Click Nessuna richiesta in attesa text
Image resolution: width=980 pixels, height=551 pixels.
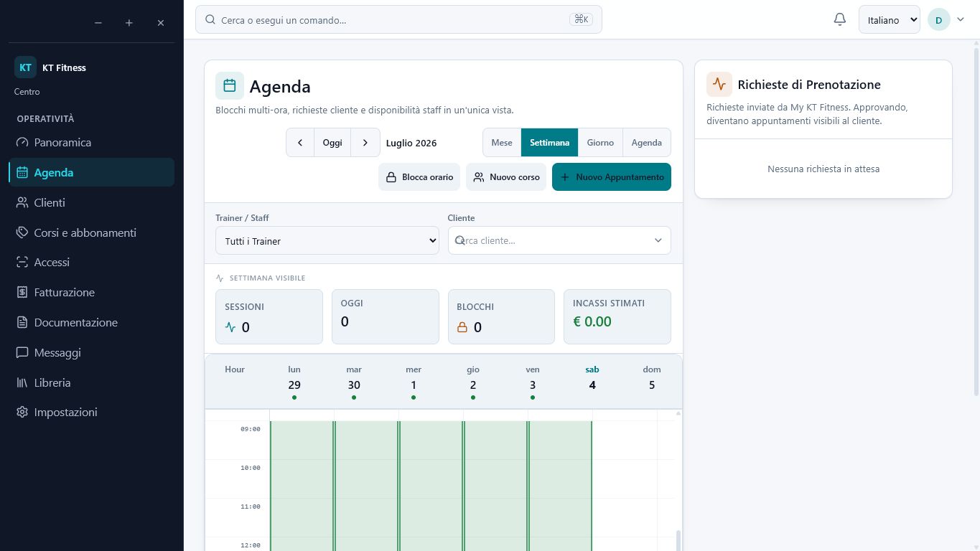pyautogui.click(x=823, y=169)
